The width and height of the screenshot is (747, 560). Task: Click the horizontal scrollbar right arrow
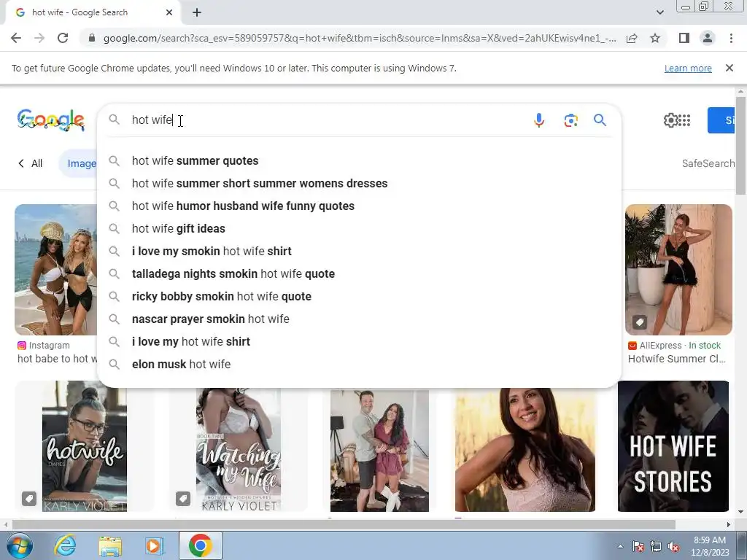(728, 524)
